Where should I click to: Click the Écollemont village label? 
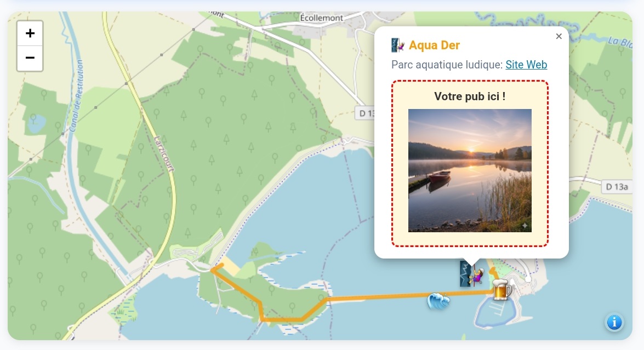[x=322, y=18]
